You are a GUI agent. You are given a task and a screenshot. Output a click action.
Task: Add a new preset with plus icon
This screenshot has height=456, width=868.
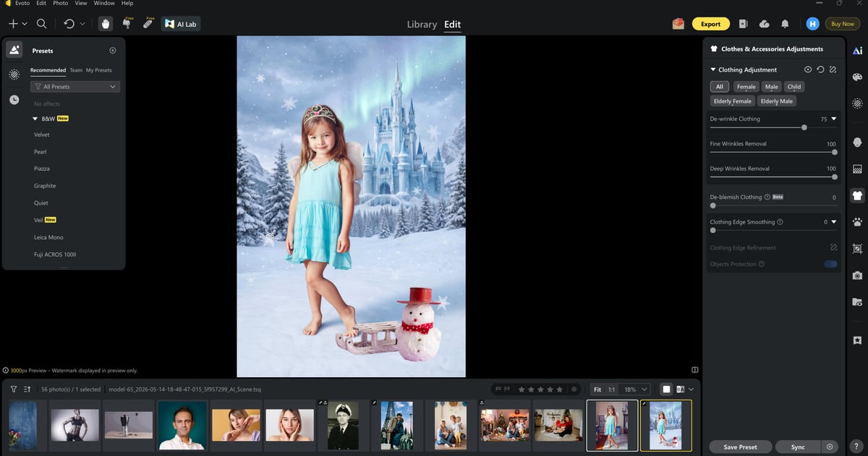[x=112, y=51]
